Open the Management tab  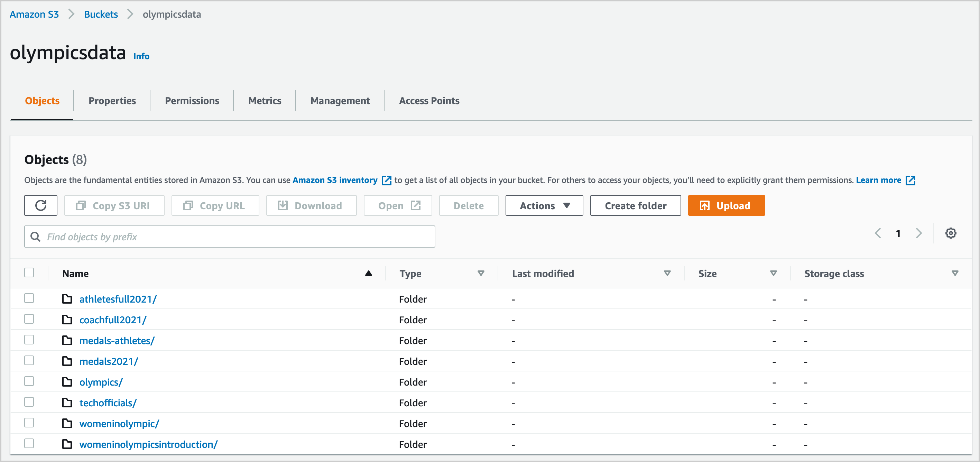[340, 101]
